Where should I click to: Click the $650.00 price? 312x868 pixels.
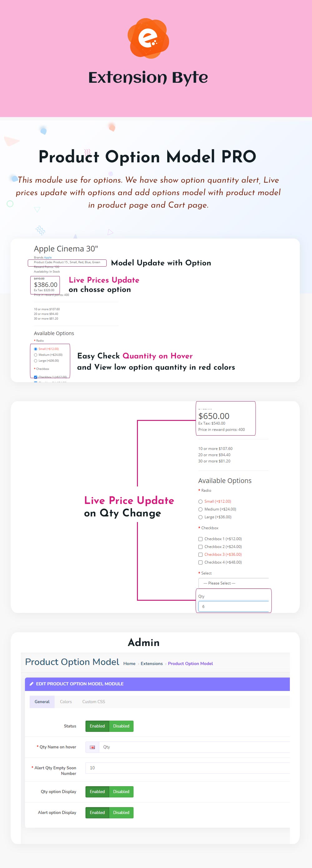214,416
